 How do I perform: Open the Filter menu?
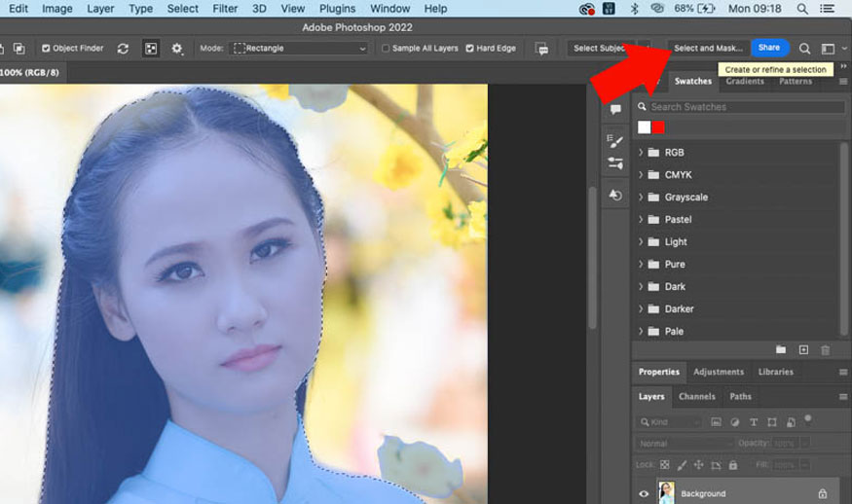point(225,9)
